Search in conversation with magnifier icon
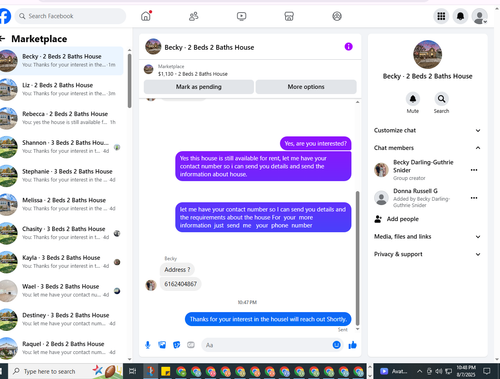500x379 pixels. coord(441,99)
